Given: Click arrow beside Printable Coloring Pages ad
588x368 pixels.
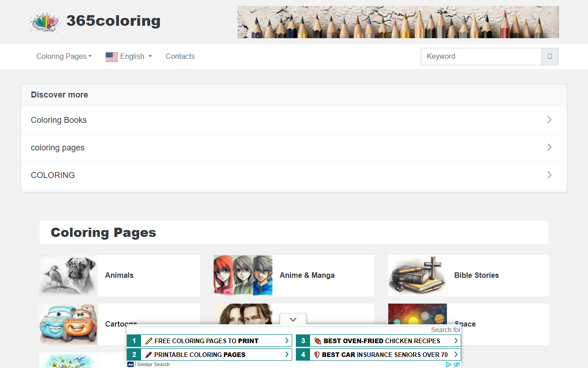Looking at the screenshot, I should click(x=287, y=355).
